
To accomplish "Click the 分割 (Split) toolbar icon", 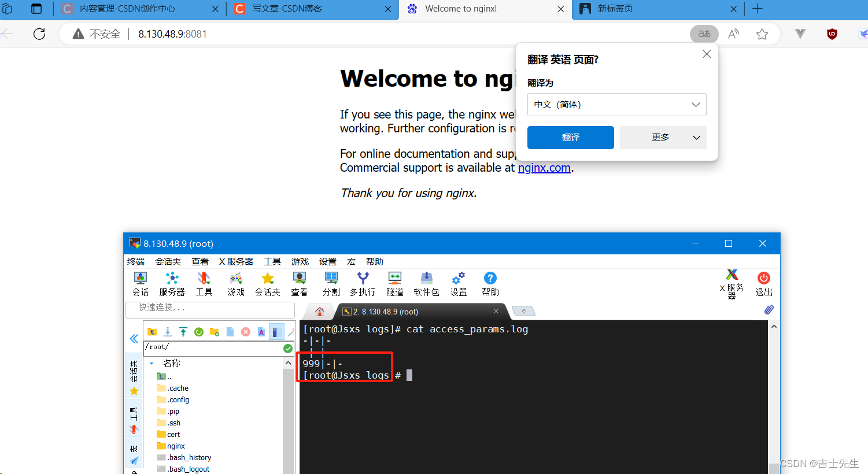I will (x=331, y=284).
